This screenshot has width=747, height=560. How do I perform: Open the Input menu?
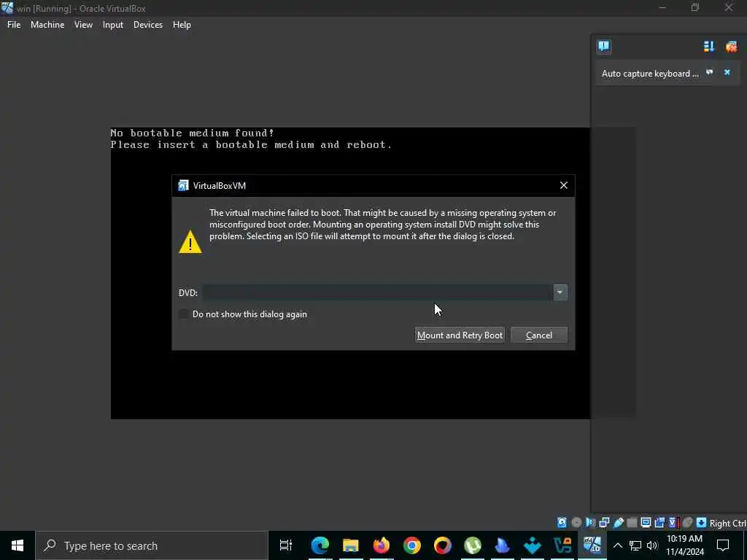point(113,25)
